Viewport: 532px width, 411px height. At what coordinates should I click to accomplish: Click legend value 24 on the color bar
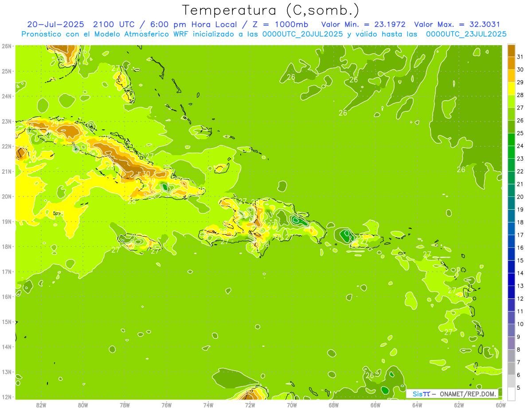point(520,146)
